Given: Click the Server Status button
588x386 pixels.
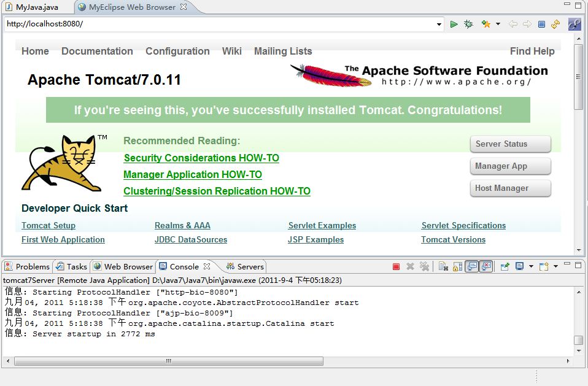Looking at the screenshot, I should coord(511,144).
